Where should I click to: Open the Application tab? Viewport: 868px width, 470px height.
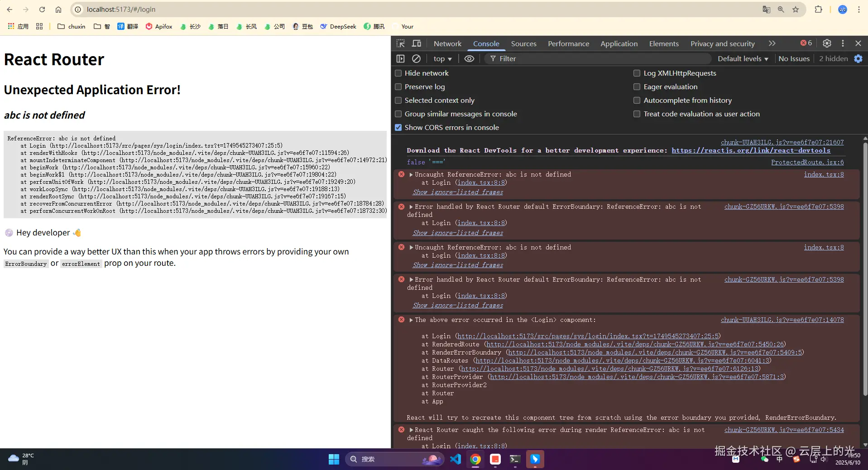coord(619,43)
